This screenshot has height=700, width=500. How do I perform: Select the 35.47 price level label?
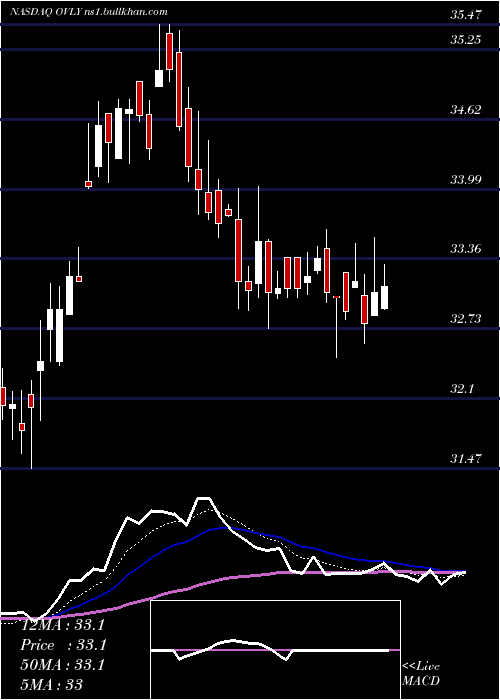[466, 15]
